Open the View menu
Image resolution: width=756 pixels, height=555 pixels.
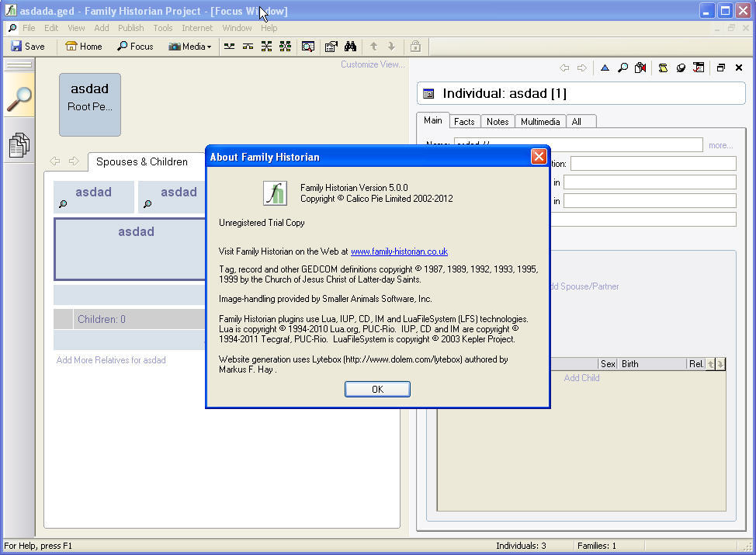click(76, 28)
